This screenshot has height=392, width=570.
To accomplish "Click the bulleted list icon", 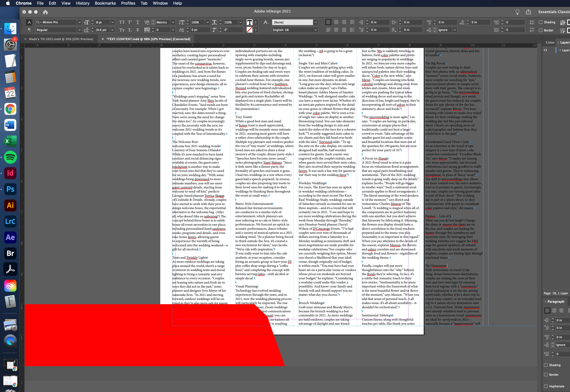I will pyautogui.click(x=532, y=22).
